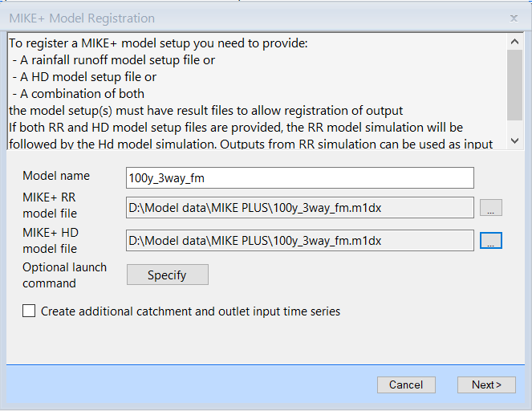Screen dimensions: 532x411
Task: Click the instructions scrollbar thumb
Action: (x=514, y=85)
